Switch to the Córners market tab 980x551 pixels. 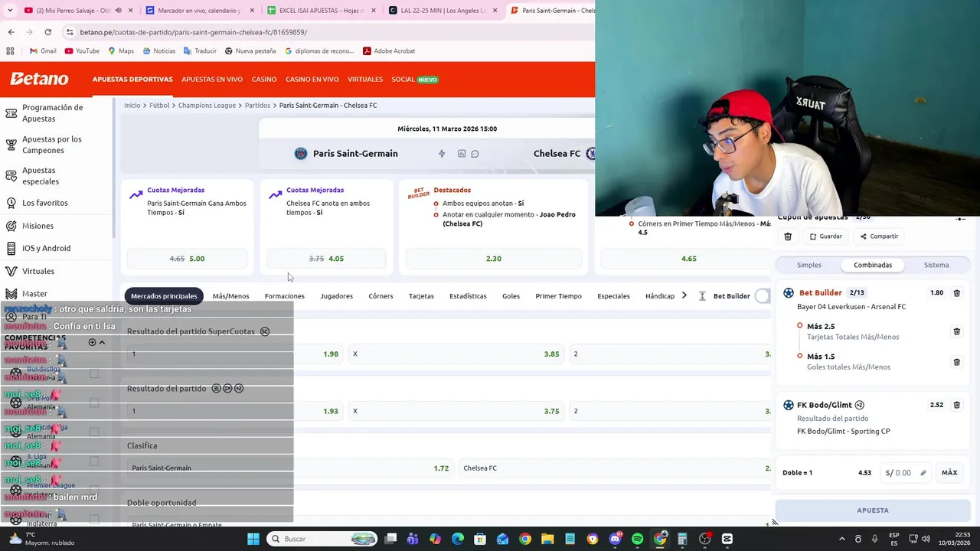pyautogui.click(x=381, y=296)
